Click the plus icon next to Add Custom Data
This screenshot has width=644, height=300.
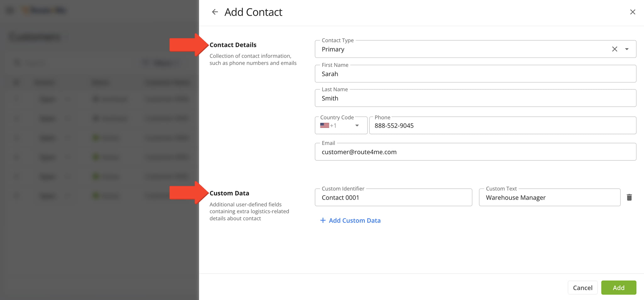pos(323,220)
